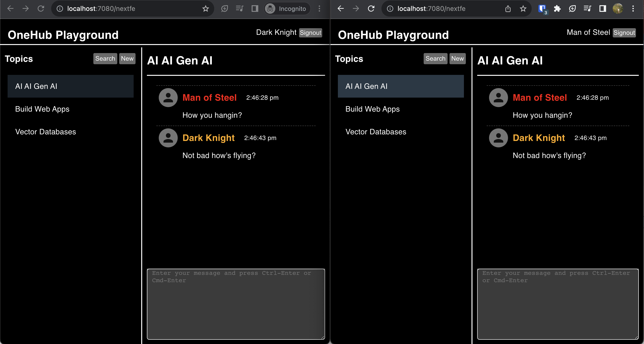
Task: Click the reload icon in right browser
Action: tap(371, 9)
